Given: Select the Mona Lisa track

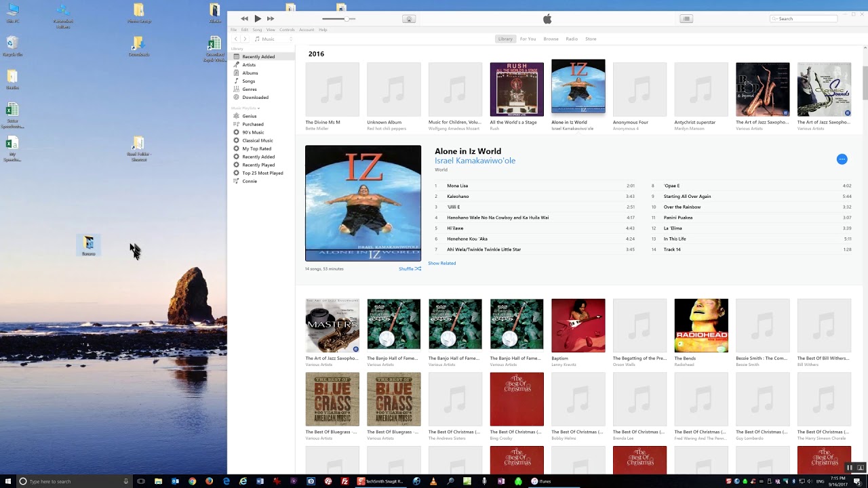Looking at the screenshot, I should pos(534,186).
